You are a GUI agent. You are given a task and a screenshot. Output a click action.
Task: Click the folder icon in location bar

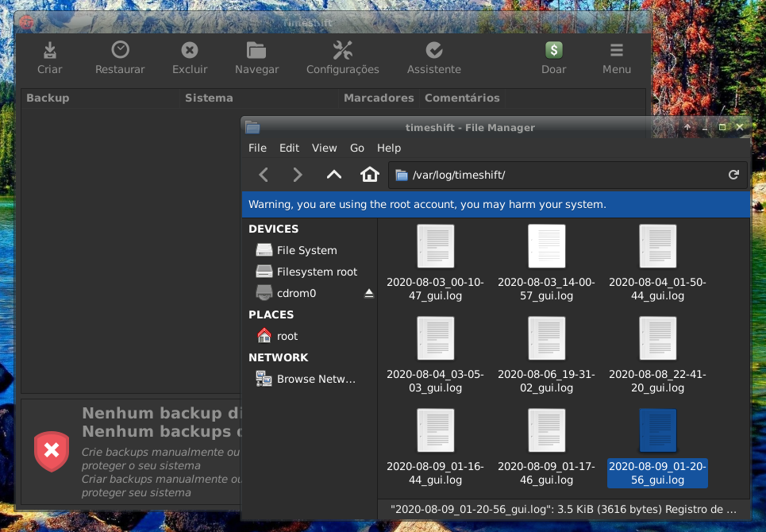(402, 175)
